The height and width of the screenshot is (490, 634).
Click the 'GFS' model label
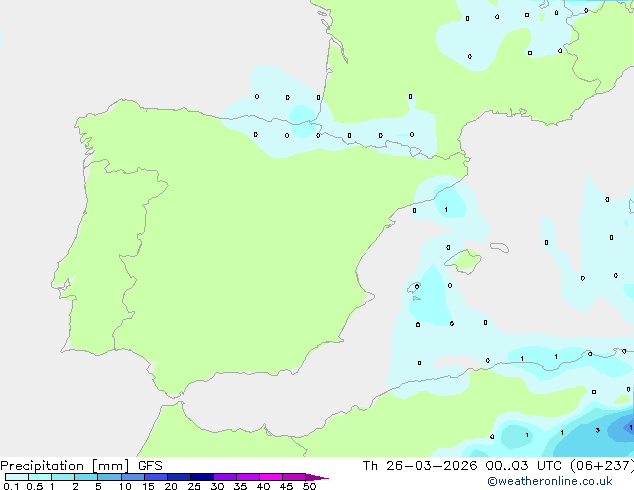[150, 466]
